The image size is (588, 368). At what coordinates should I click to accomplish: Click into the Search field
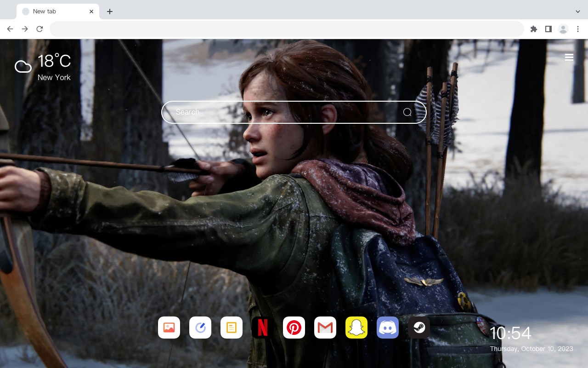(294, 112)
